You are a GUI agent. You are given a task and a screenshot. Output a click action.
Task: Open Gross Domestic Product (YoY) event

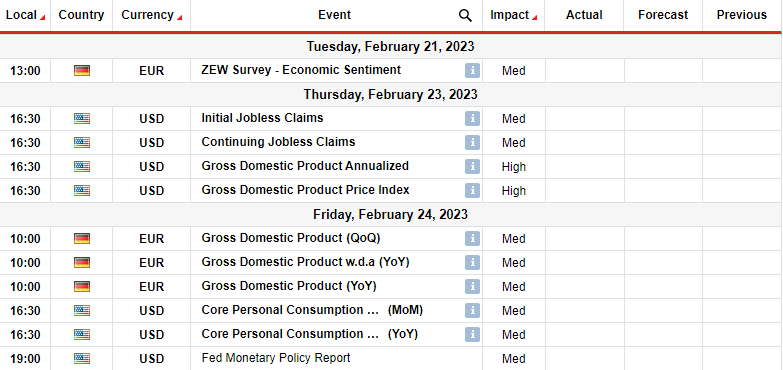[289, 286]
